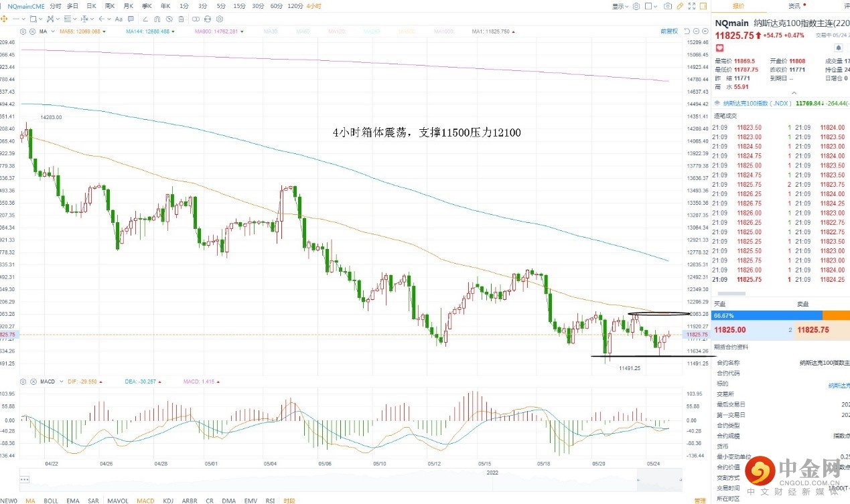Click the 管理 manage indicators link

tap(700, 500)
